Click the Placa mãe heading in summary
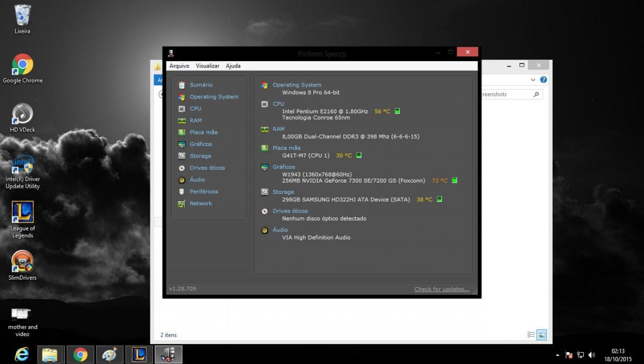 click(287, 148)
